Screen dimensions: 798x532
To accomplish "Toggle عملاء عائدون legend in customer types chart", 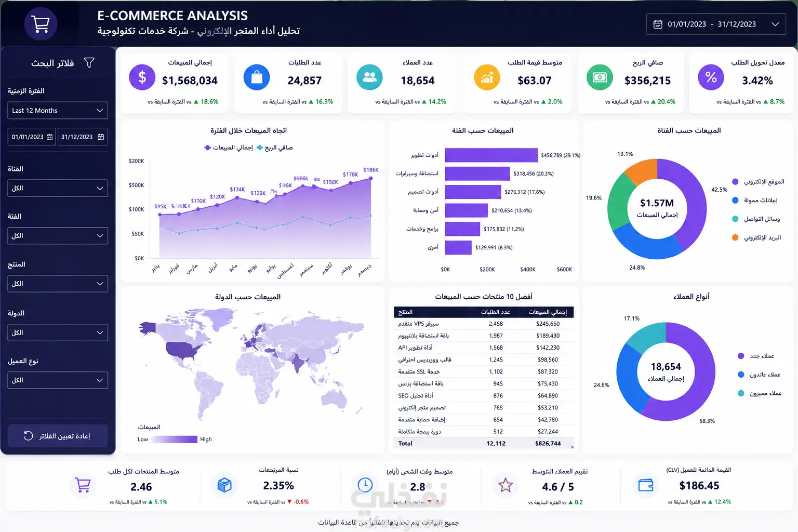I will (x=759, y=375).
